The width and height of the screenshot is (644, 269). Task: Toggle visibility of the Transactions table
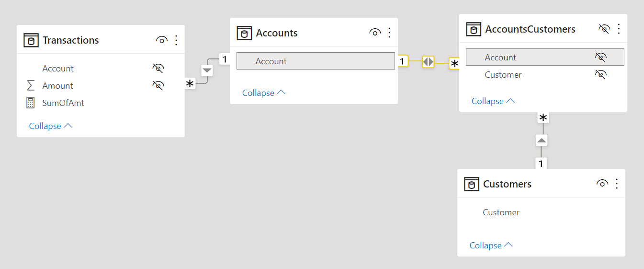(162, 40)
